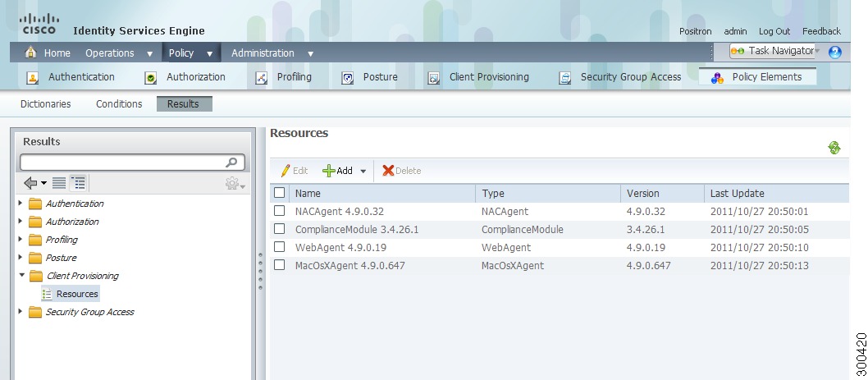Click the Cisco logo
The height and width of the screenshot is (380, 868).
[38, 24]
